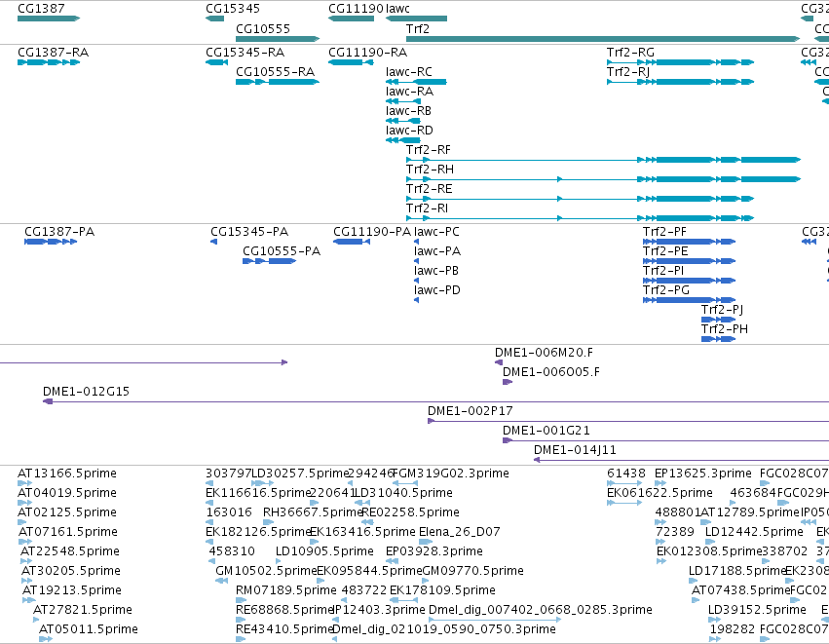Image resolution: width=829 pixels, height=644 pixels.
Task: Click the AT13166.5prime EST label
Action: point(67,474)
